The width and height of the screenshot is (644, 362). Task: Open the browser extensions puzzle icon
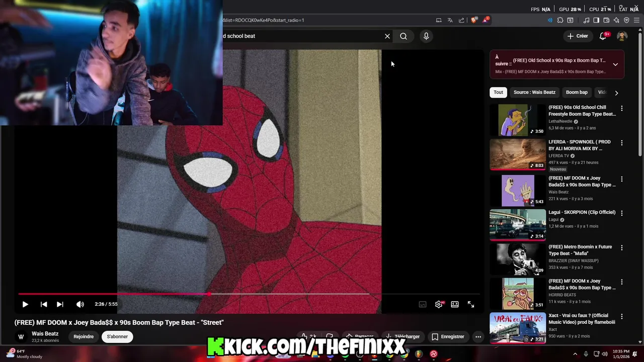(560, 20)
